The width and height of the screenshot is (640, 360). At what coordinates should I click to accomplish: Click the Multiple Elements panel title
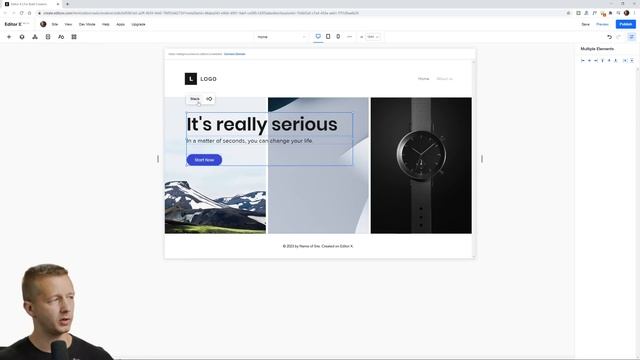(x=597, y=49)
